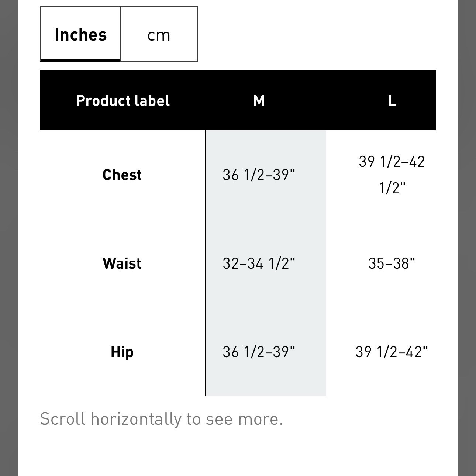Click the Waist row label
The width and height of the screenshot is (476, 476).
(x=122, y=263)
